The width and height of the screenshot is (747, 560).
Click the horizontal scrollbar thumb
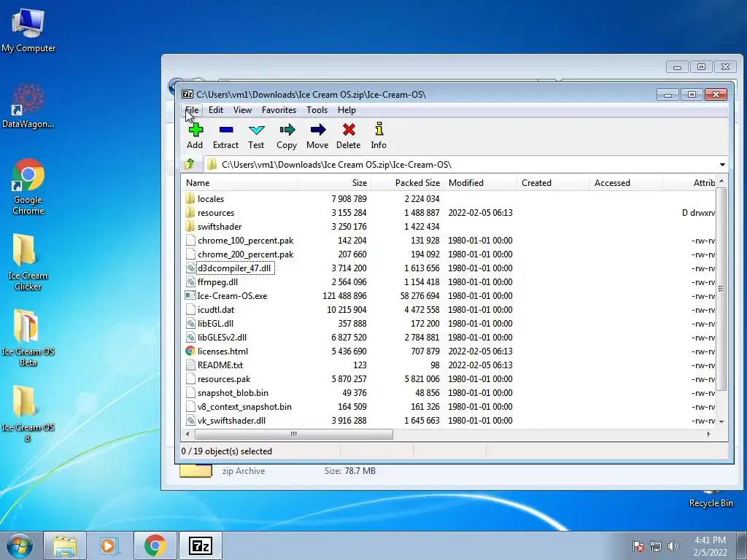(294, 434)
